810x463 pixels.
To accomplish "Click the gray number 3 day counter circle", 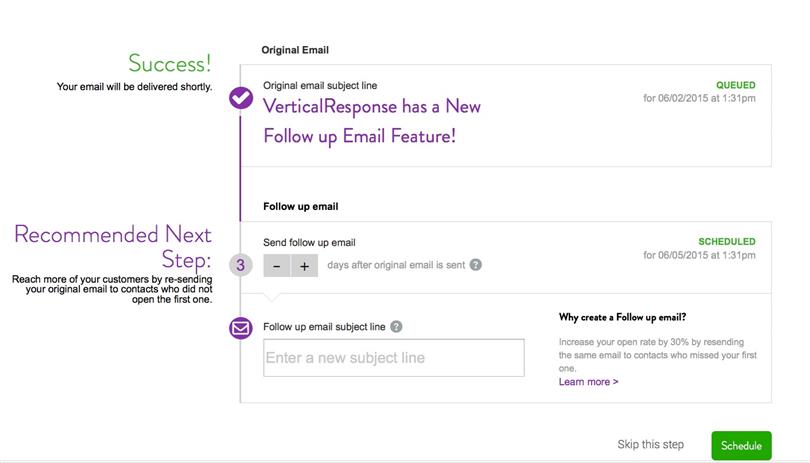I will (241, 265).
